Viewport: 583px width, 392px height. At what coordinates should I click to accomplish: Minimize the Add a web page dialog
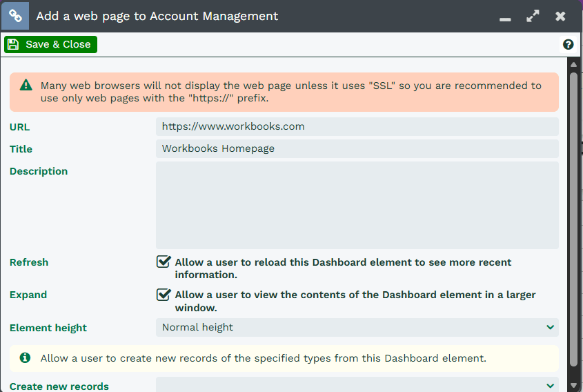point(505,17)
